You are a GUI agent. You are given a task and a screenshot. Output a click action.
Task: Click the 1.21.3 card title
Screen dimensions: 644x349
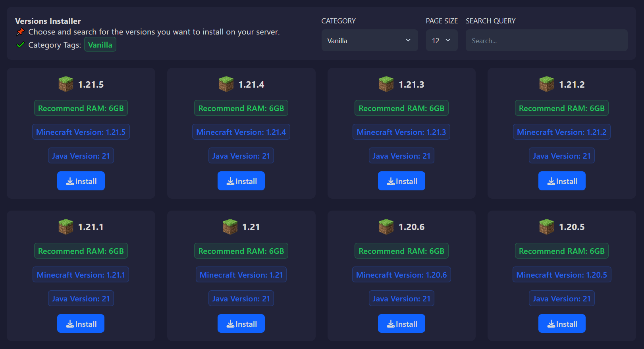(x=411, y=84)
